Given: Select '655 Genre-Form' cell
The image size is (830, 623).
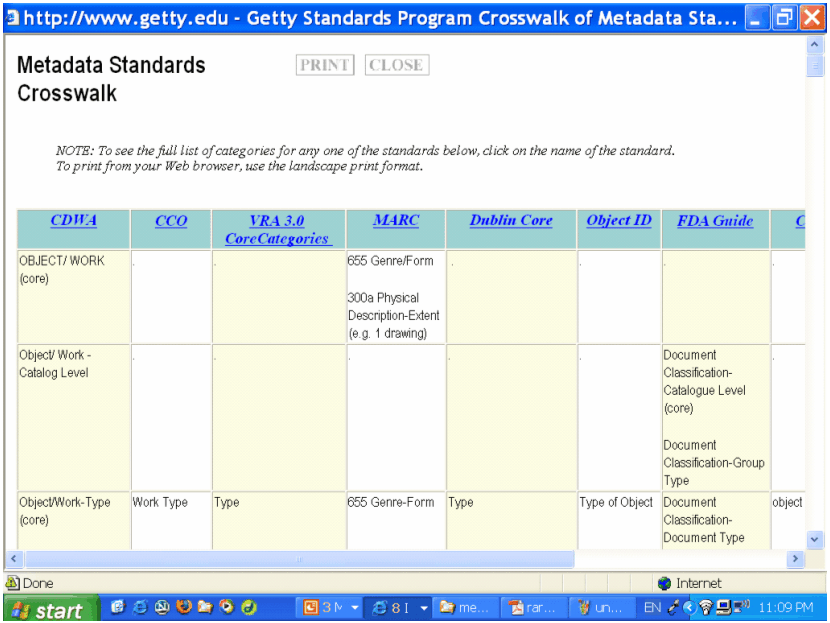Looking at the screenshot, I should [x=396, y=521].
